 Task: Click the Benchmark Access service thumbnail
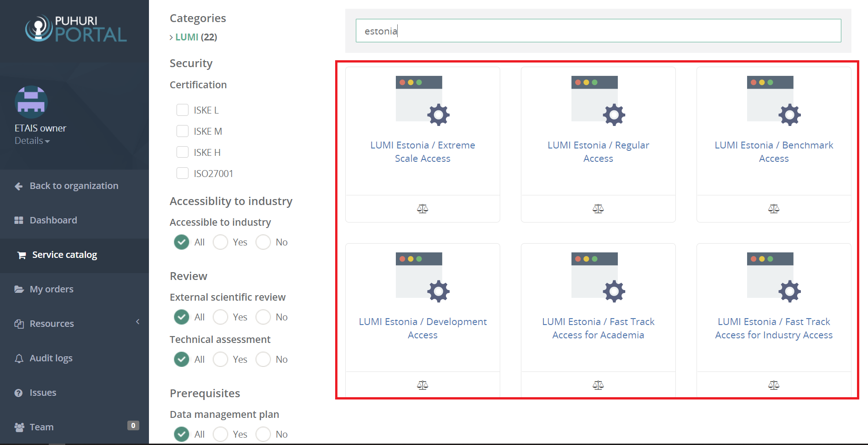pos(774,101)
